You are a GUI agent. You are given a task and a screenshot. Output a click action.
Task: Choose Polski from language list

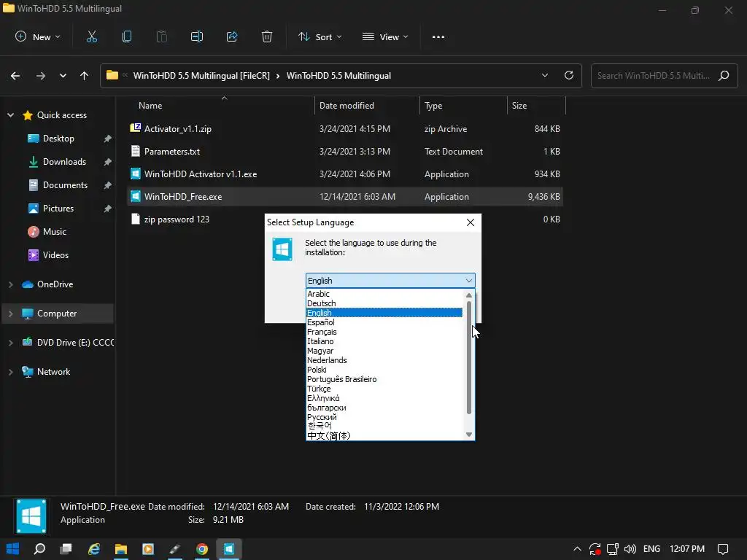(x=384, y=370)
